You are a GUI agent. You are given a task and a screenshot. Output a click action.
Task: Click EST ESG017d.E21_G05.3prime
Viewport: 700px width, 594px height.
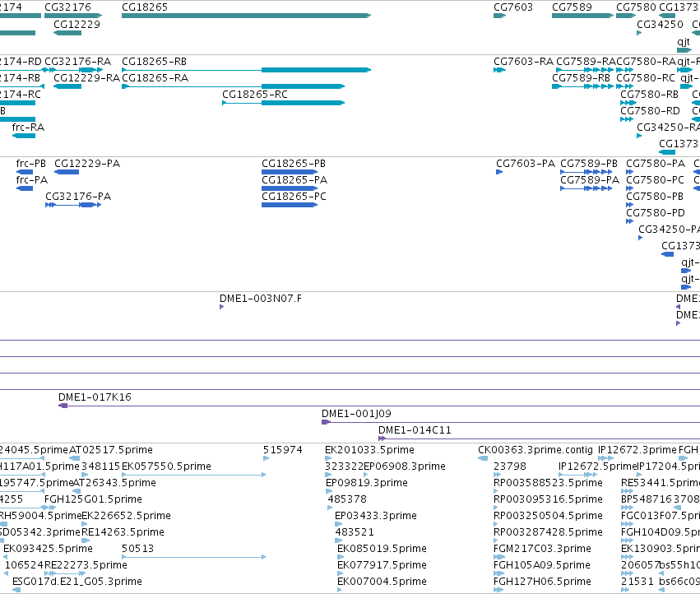coord(16,591)
